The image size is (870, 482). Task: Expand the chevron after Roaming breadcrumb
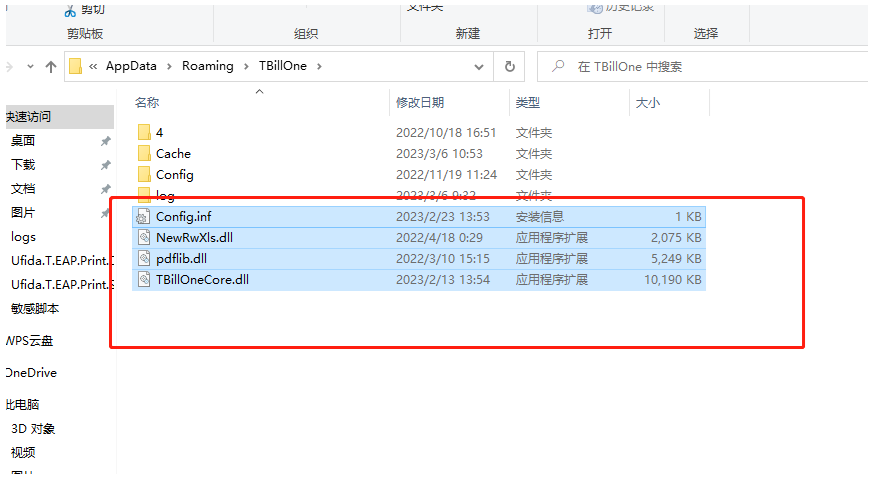tap(246, 67)
